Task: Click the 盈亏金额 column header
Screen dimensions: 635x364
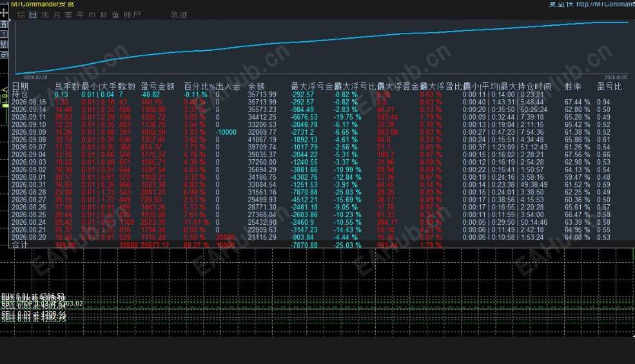Action: (x=157, y=86)
